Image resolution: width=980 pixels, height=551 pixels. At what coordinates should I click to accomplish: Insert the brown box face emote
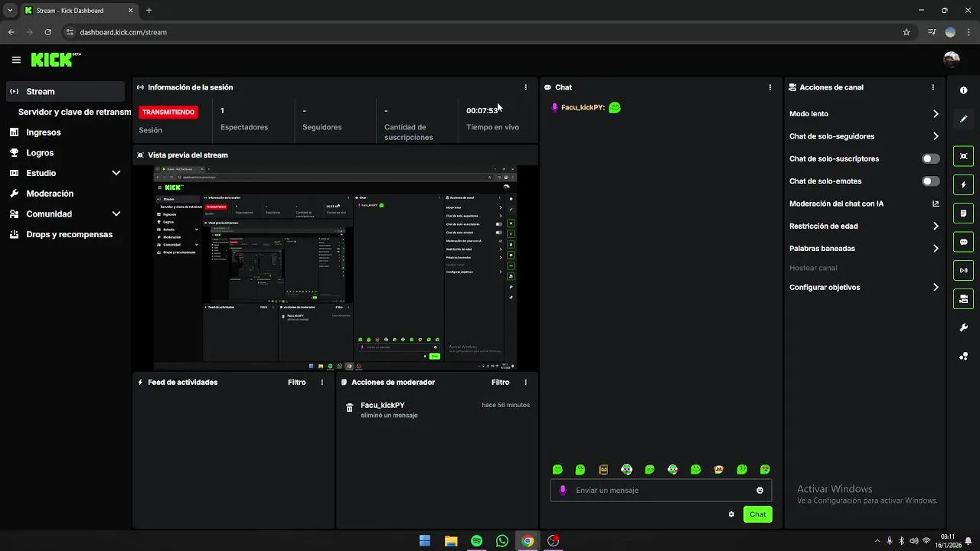(603, 469)
